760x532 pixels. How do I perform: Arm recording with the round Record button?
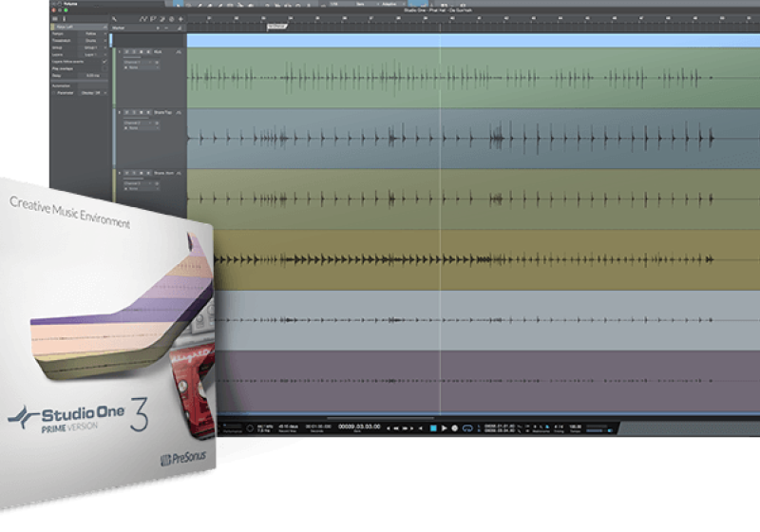pos(455,427)
